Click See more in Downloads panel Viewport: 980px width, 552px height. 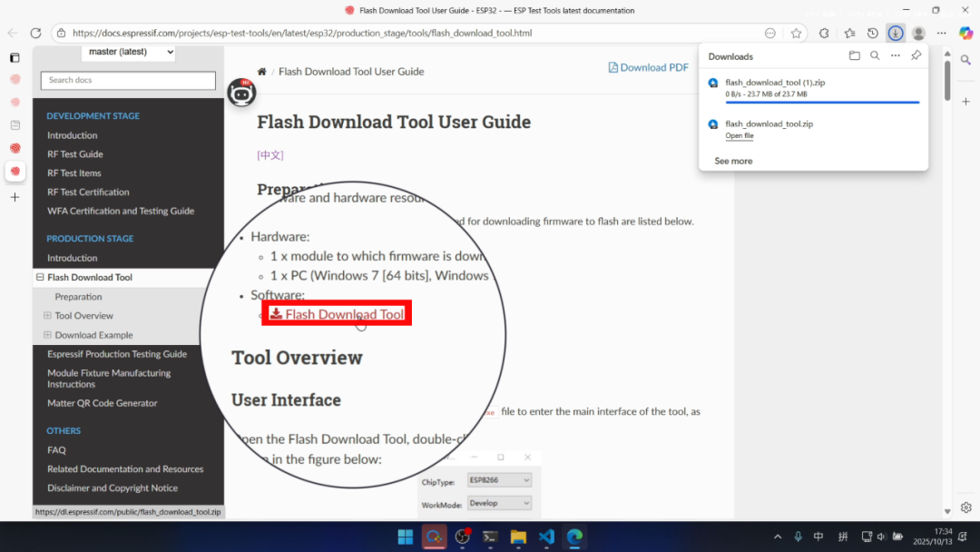coord(733,161)
